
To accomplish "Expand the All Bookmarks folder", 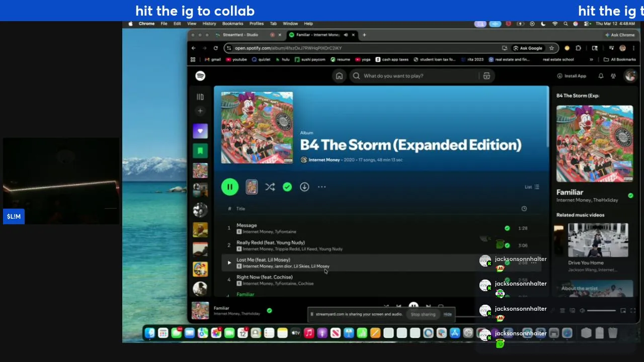I will tap(620, 59).
